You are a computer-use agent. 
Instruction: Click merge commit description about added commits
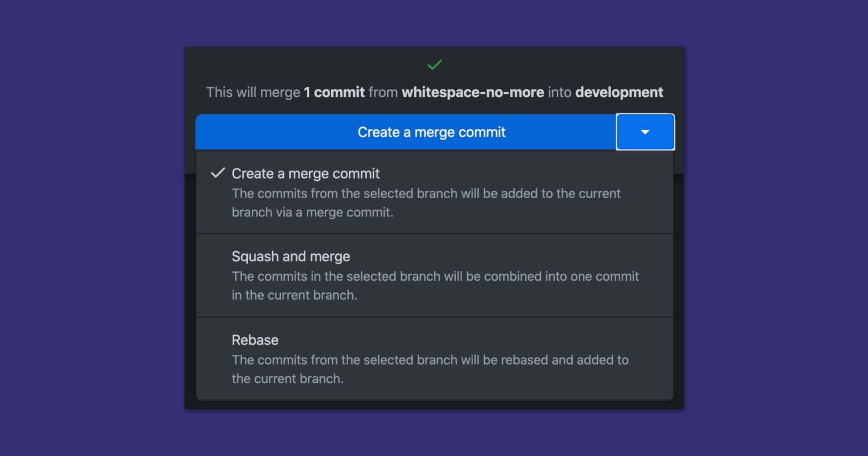(426, 194)
